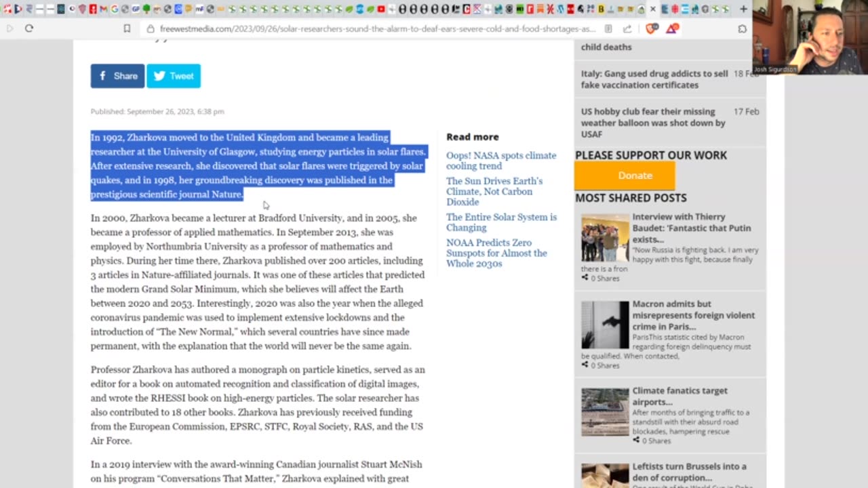Click share icon under Macron post
The width and height of the screenshot is (868, 488).
click(x=585, y=365)
